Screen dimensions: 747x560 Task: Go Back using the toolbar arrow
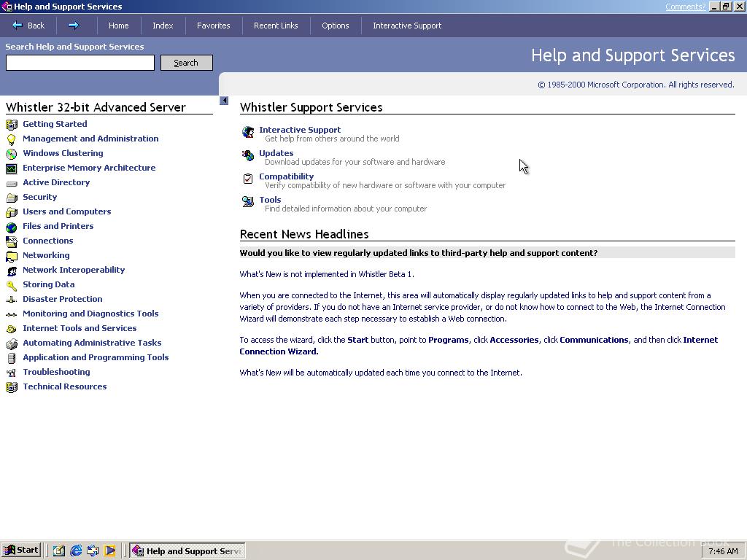click(x=28, y=26)
